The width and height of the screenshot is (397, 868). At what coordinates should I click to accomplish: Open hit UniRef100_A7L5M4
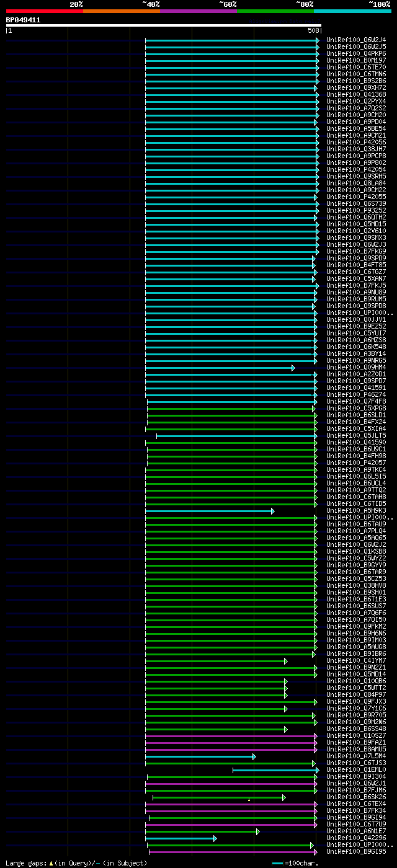(356, 756)
